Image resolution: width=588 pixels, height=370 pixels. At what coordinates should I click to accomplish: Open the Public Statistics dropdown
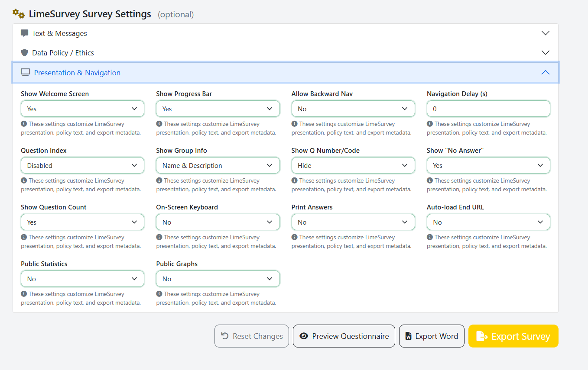82,279
